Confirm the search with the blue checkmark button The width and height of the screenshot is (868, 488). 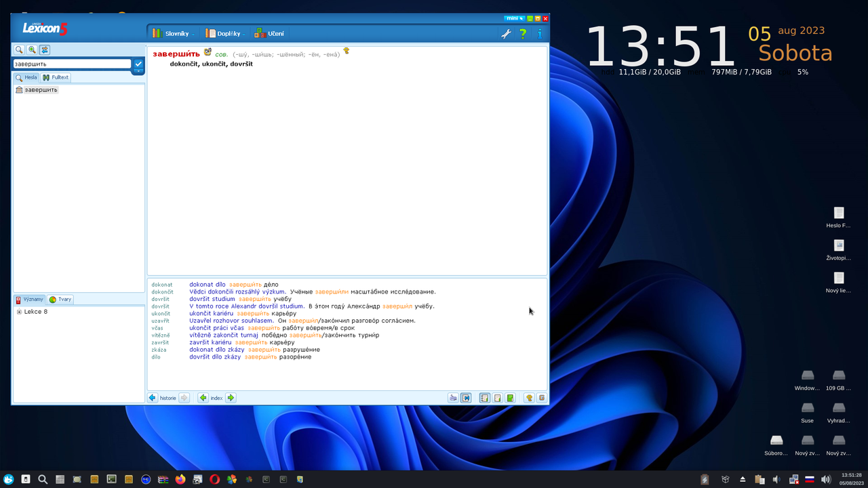click(138, 64)
